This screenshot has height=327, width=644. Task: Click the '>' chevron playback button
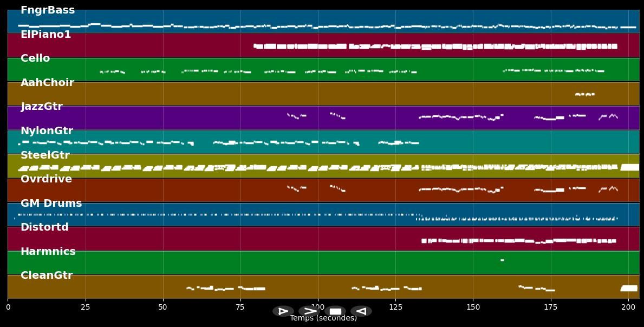pos(309,311)
